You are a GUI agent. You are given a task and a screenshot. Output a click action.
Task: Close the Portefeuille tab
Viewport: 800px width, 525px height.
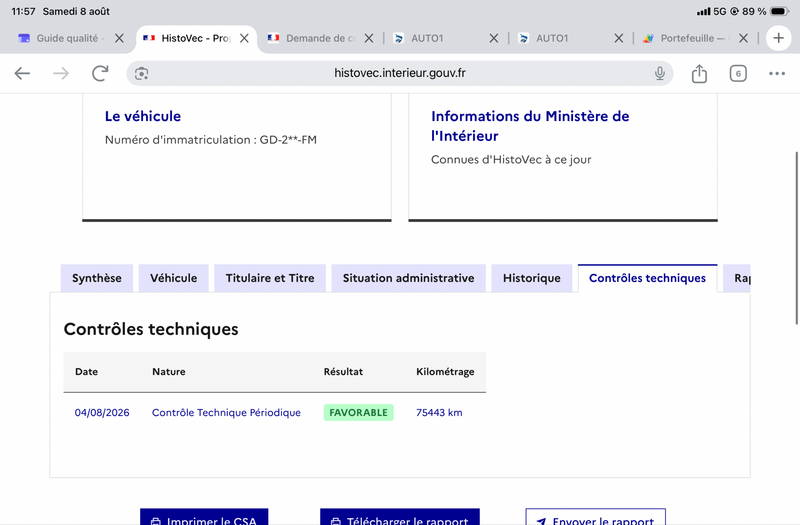(743, 38)
